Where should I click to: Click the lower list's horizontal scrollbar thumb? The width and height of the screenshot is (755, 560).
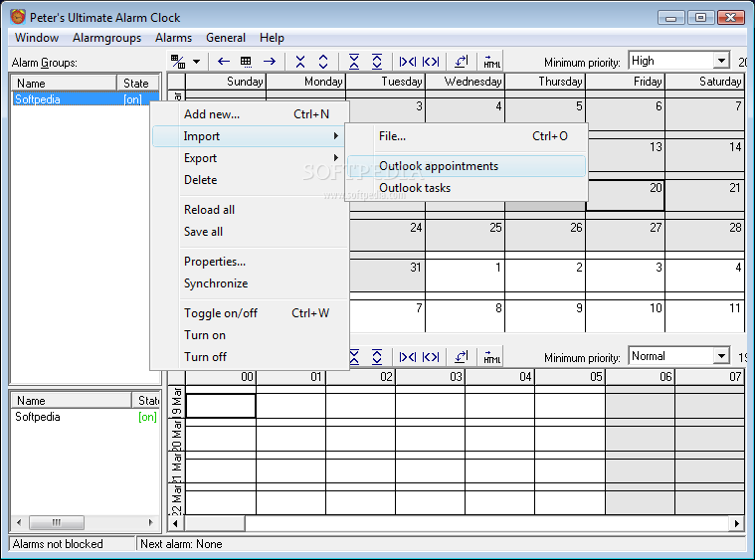coord(57,522)
